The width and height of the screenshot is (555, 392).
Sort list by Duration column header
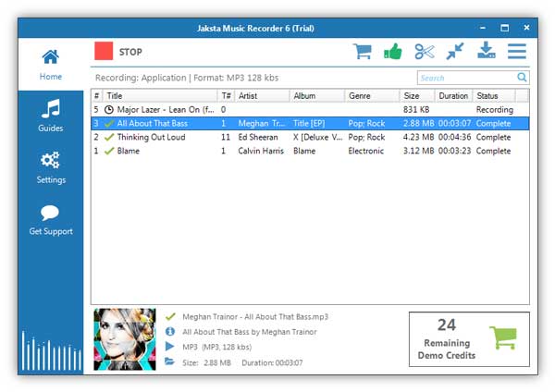coord(454,96)
